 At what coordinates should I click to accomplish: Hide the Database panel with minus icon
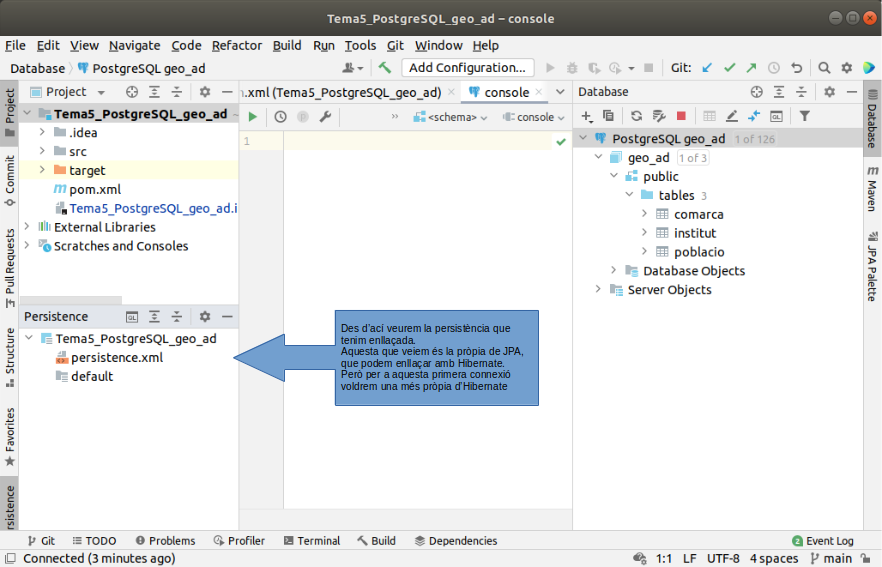pyautogui.click(x=852, y=92)
